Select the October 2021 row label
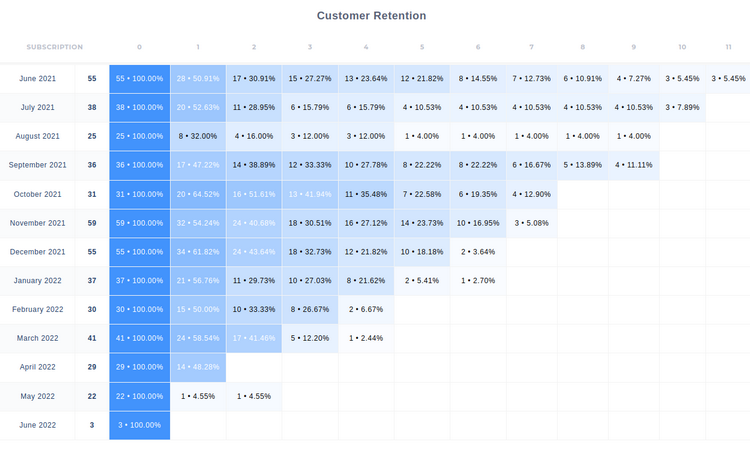This screenshot has width=750, height=450. [37, 194]
